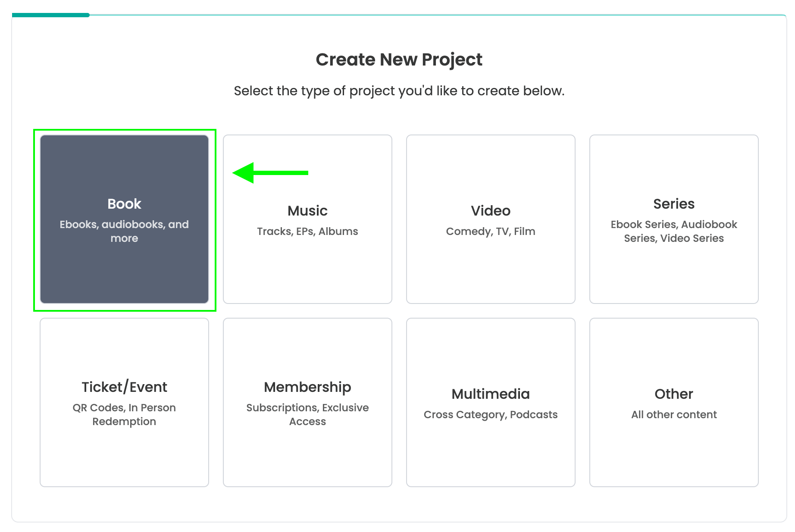Click 'Comedy, TV, Film' subtitle text
The height and width of the screenshot is (532, 795).
point(491,231)
